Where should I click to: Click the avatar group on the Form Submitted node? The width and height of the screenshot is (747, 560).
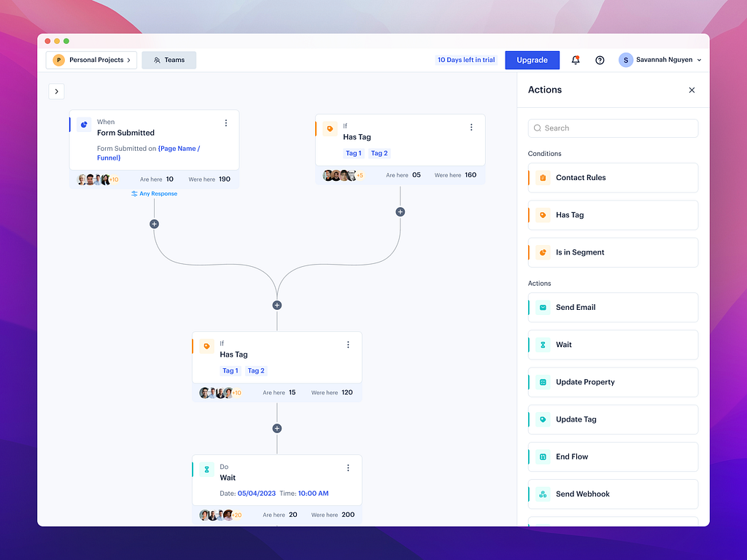click(98, 179)
